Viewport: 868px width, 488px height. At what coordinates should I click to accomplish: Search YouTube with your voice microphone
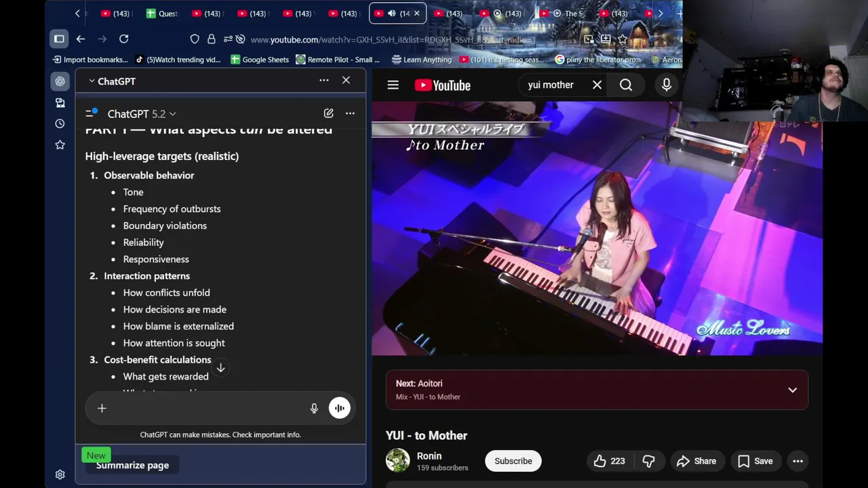pos(667,85)
